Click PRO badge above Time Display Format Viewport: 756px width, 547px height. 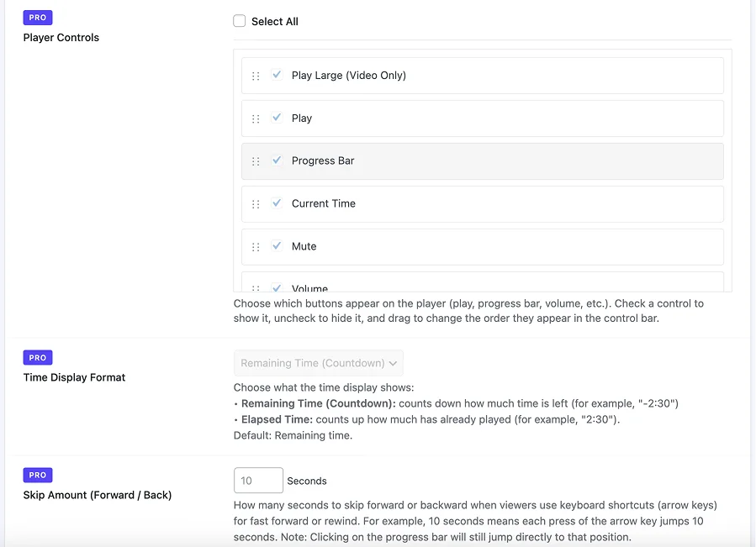click(x=38, y=357)
